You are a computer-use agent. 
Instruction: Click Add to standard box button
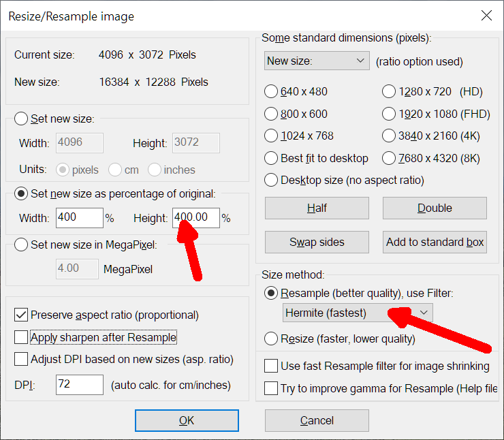pos(435,242)
